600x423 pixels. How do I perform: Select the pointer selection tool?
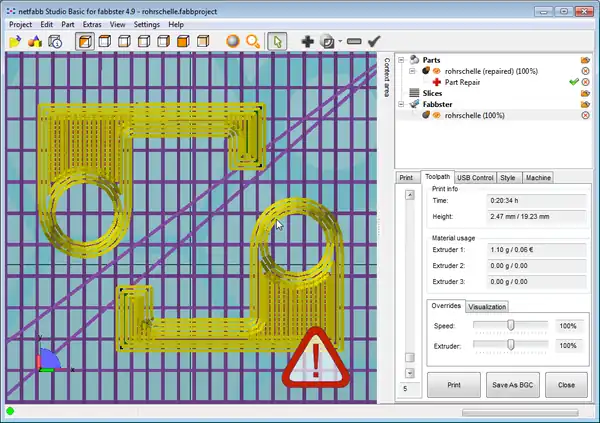(279, 41)
